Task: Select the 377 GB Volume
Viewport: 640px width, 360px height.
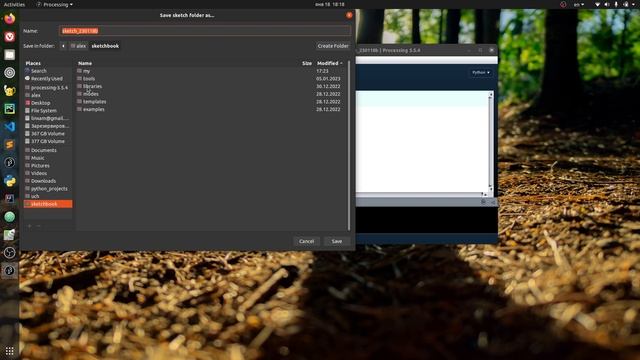Action: (x=48, y=141)
